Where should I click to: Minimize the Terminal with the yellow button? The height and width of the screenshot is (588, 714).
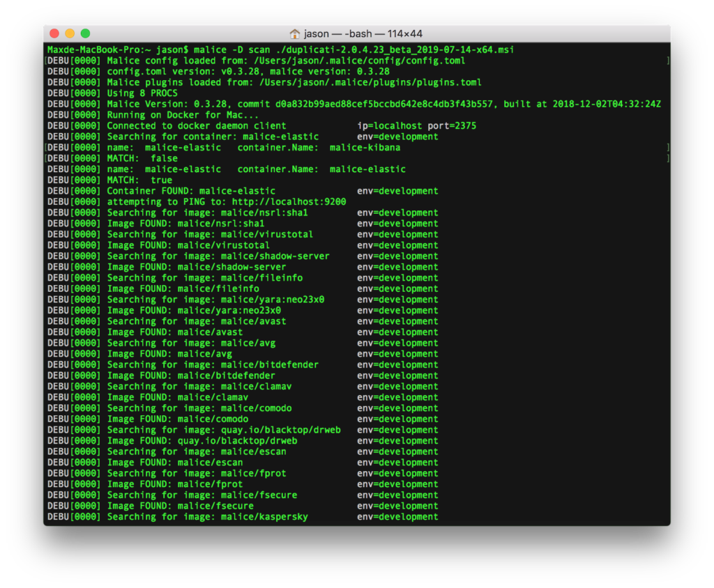[70, 33]
